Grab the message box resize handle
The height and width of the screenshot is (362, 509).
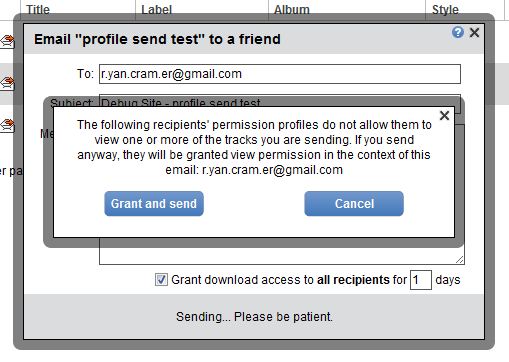click(460, 260)
